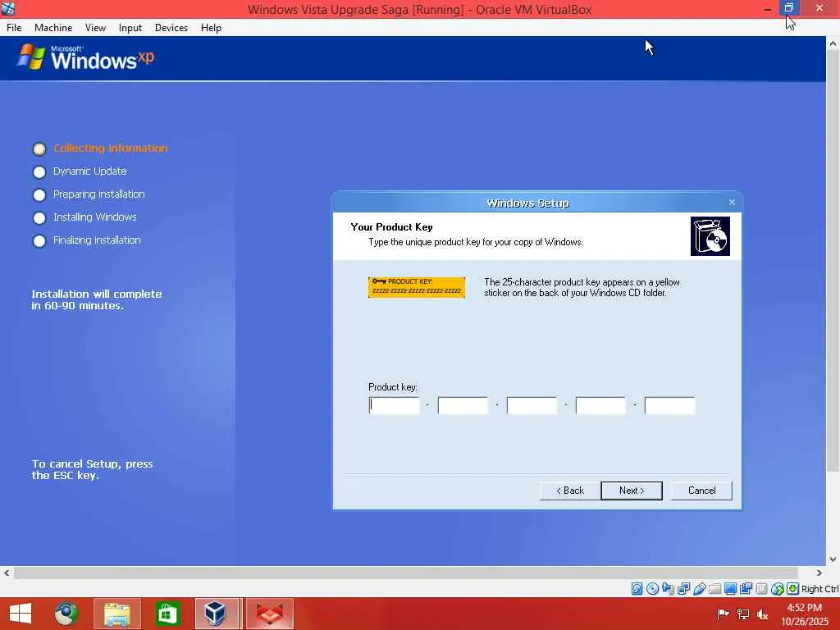Click the Installing Windows step label

coord(95,217)
